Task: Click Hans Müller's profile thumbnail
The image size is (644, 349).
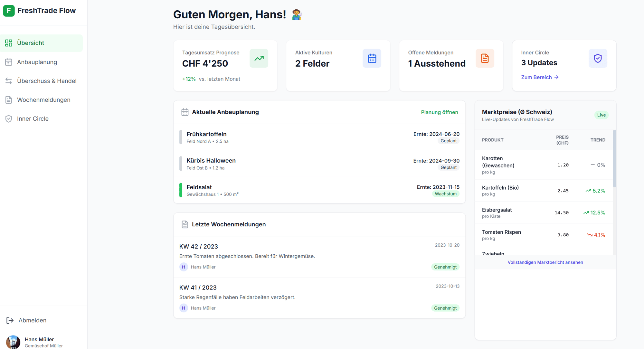Action: coord(13,342)
